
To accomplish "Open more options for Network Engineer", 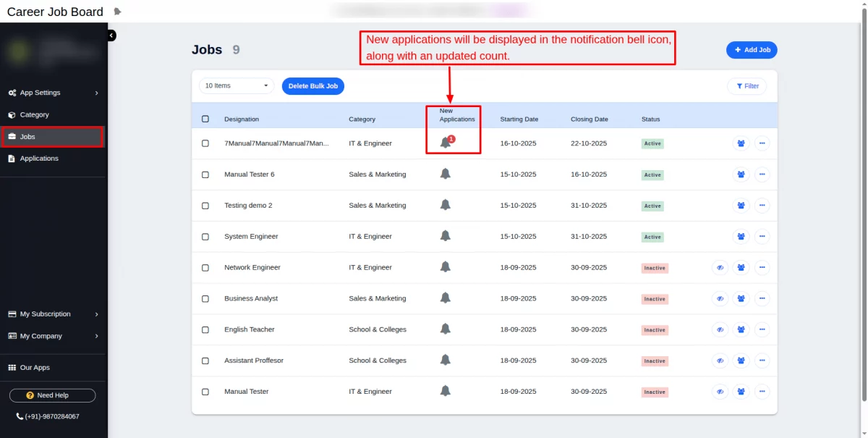I will (x=762, y=268).
